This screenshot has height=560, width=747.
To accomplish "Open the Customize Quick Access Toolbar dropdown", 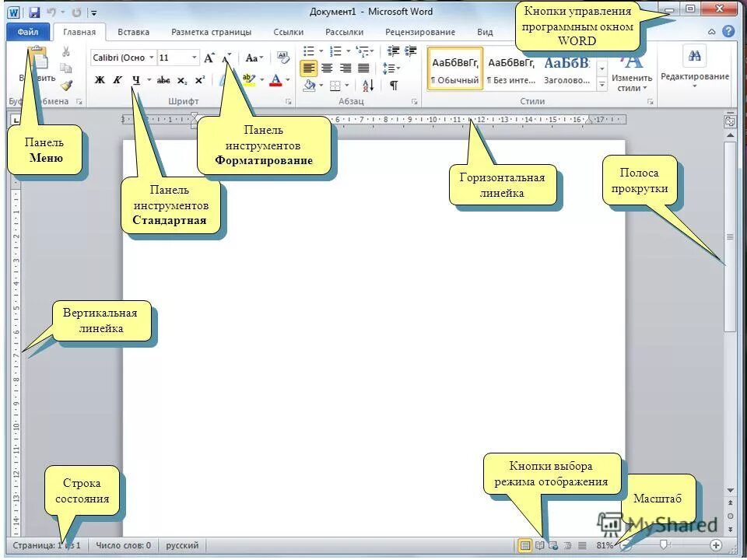I will (94, 12).
